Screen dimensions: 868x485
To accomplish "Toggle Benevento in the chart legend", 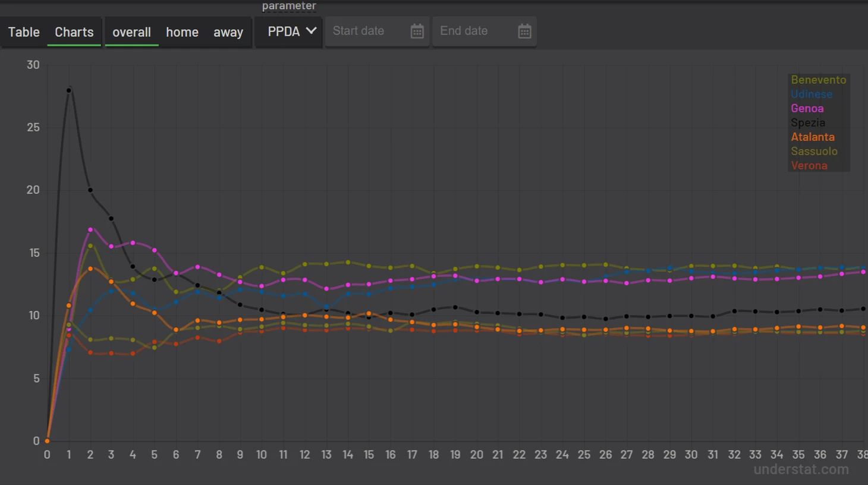I will (818, 80).
